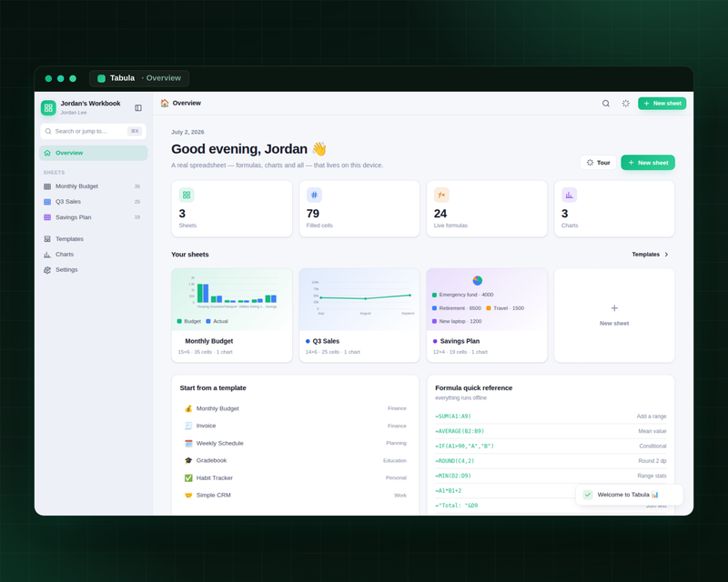Screen dimensions: 728x582
Task: Collapse the sidebar with panel toggle icon
Action: pyautogui.click(x=138, y=107)
